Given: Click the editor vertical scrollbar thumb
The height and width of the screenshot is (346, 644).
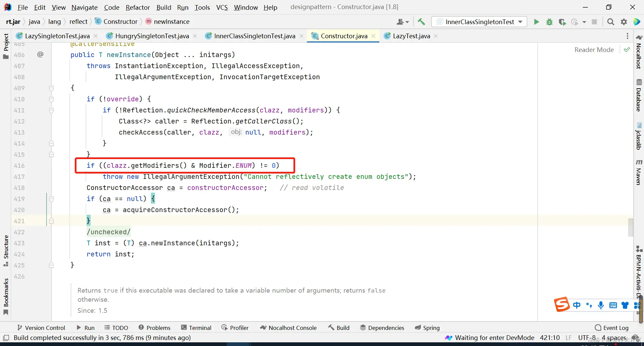Looking at the screenshot, I should click(x=631, y=227).
